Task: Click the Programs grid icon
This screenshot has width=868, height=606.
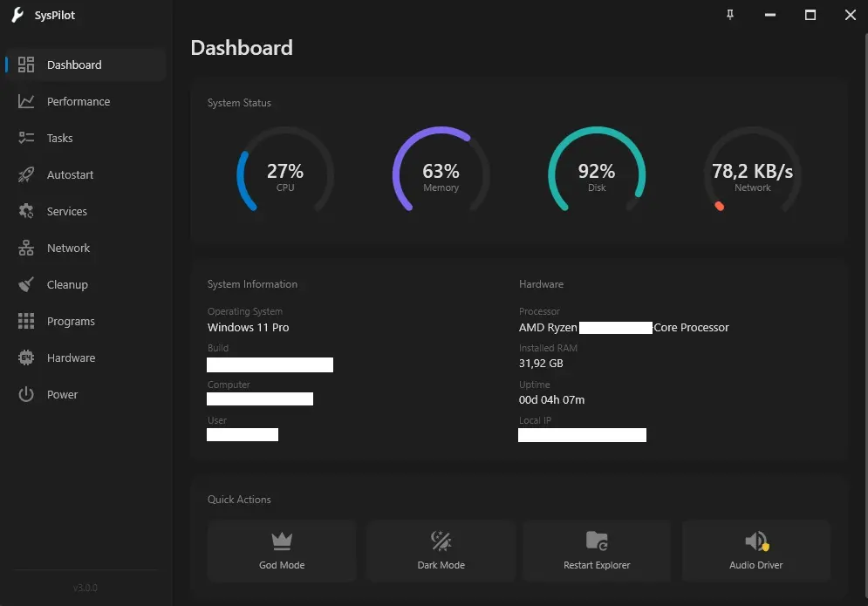Action: tap(26, 322)
